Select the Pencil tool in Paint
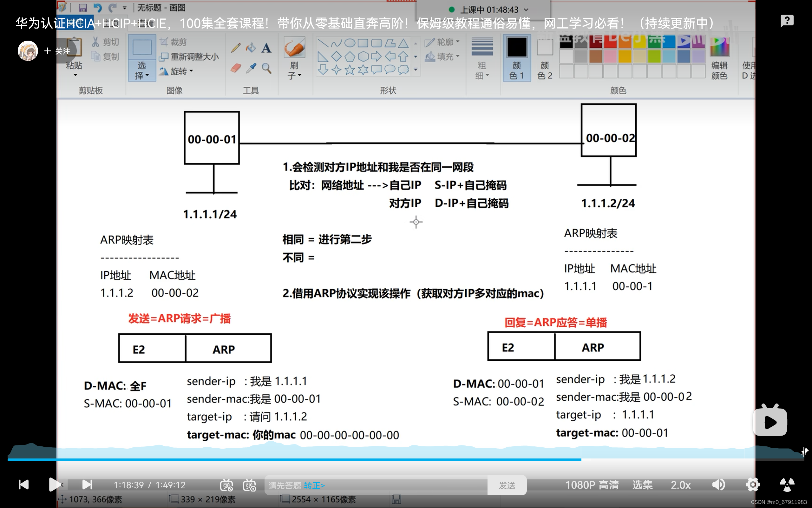The height and width of the screenshot is (508, 812). [236, 48]
